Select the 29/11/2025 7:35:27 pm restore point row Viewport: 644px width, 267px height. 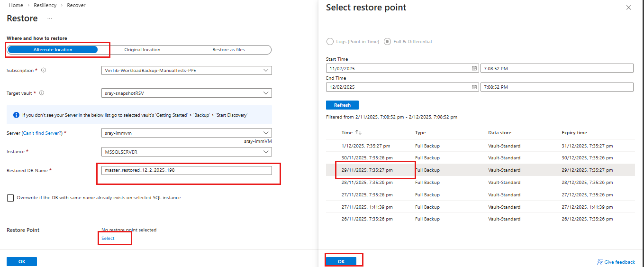[x=481, y=170]
